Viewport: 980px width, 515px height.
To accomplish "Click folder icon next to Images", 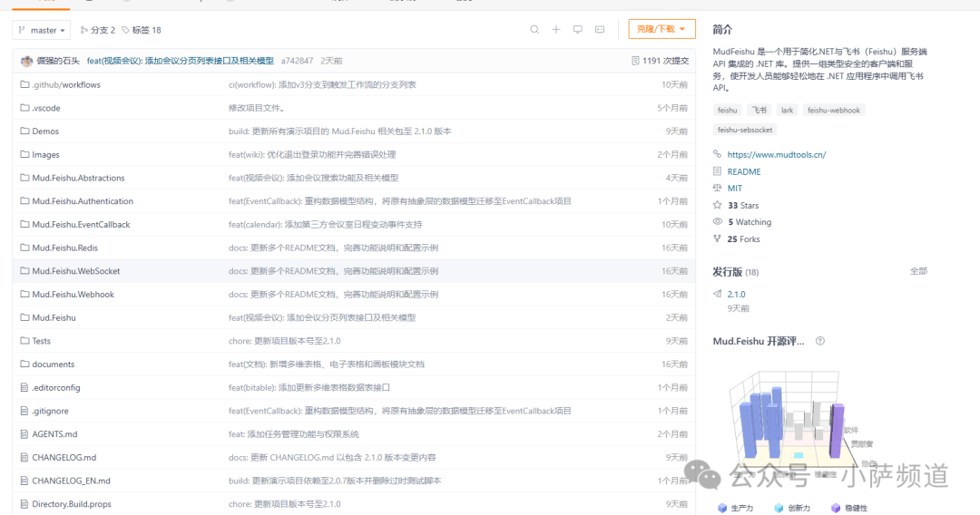I will (x=24, y=154).
